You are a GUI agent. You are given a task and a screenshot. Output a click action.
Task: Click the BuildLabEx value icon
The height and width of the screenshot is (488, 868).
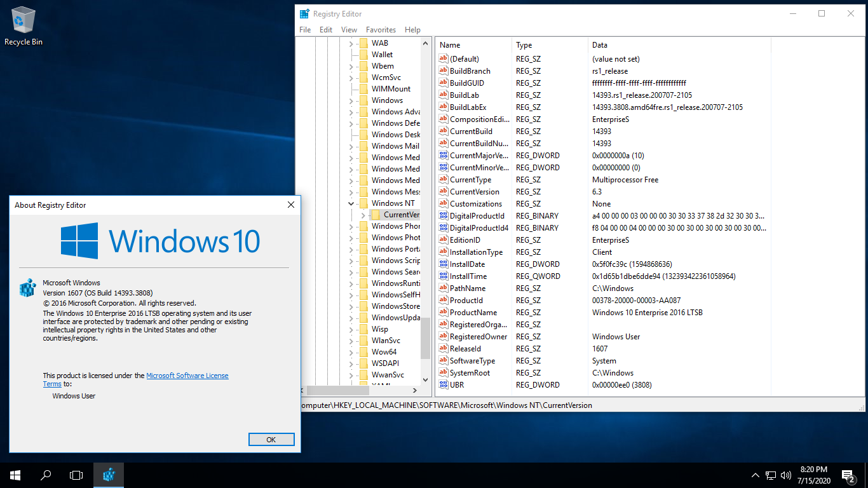444,107
